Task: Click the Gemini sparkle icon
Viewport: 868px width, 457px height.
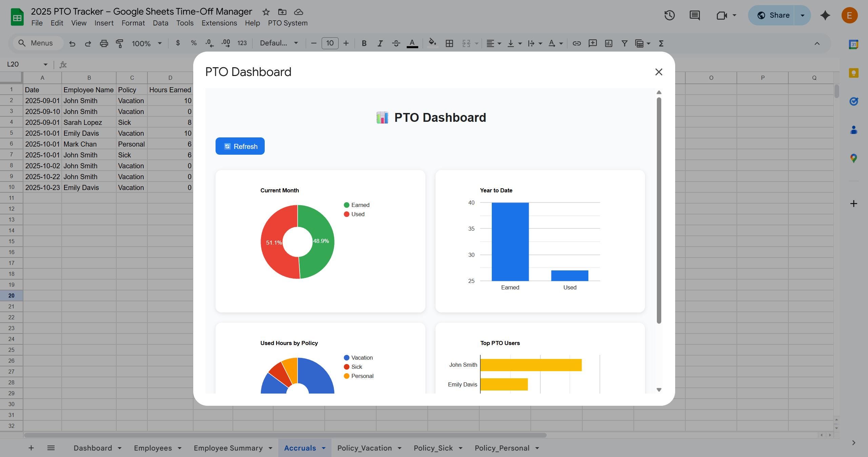Action: [x=825, y=15]
